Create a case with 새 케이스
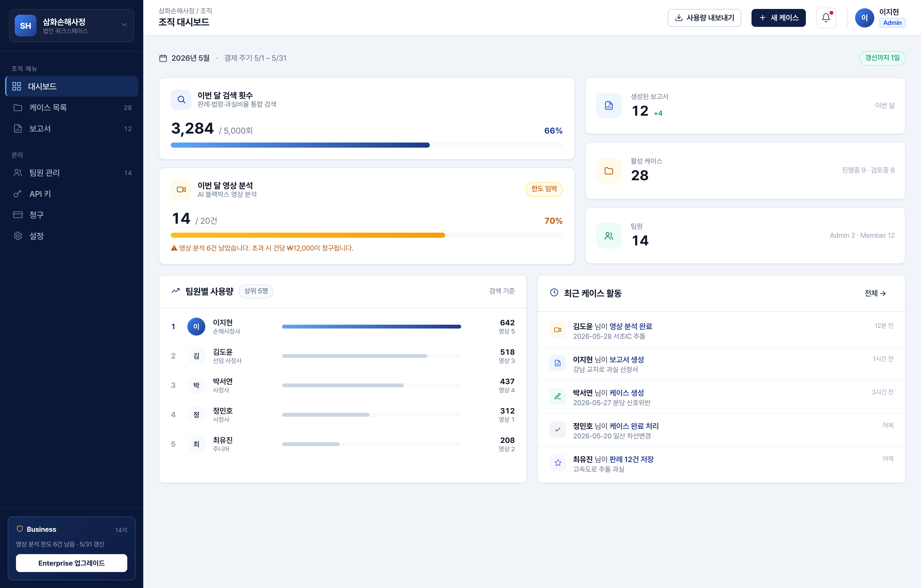 (x=778, y=18)
